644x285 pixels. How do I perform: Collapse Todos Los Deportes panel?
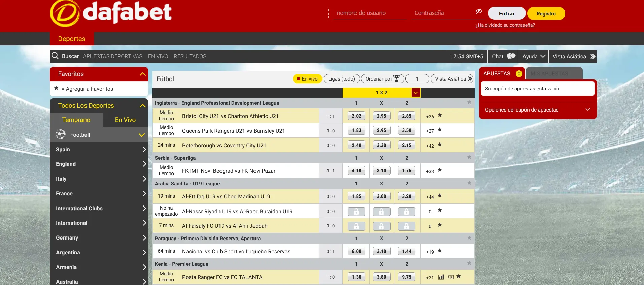pyautogui.click(x=143, y=106)
